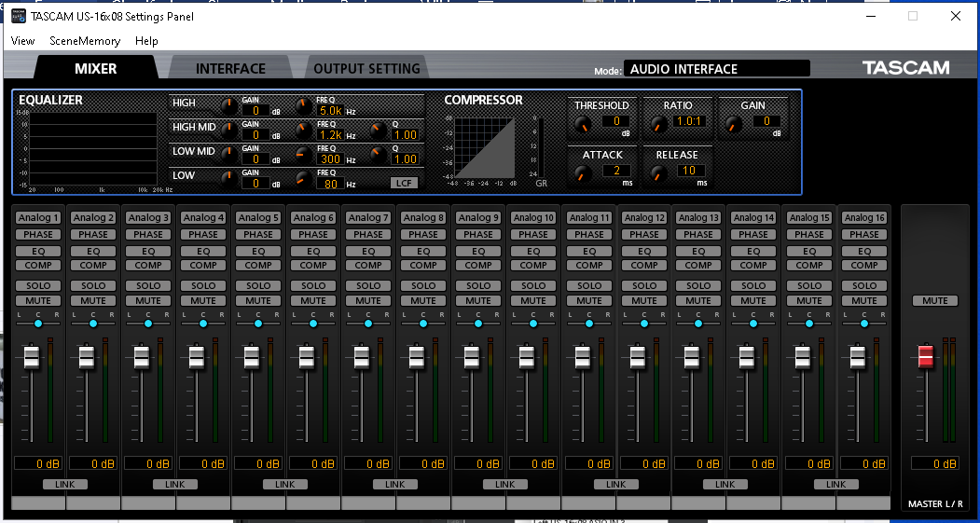Screen dimensions: 980x523
Task: Mute the Analog 15 channel
Action: tap(809, 300)
